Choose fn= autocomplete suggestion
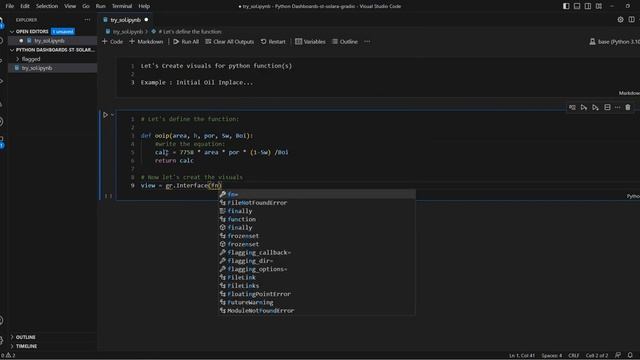The image size is (640, 360). tap(317, 194)
